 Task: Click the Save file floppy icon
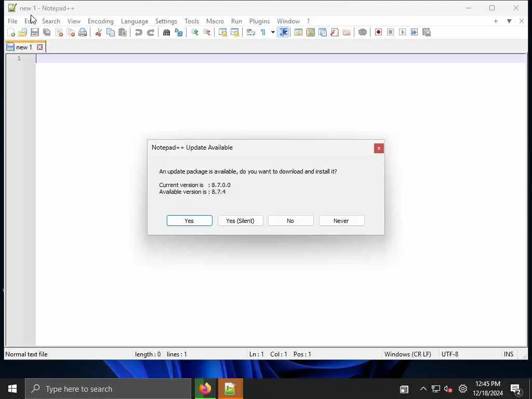(x=35, y=32)
